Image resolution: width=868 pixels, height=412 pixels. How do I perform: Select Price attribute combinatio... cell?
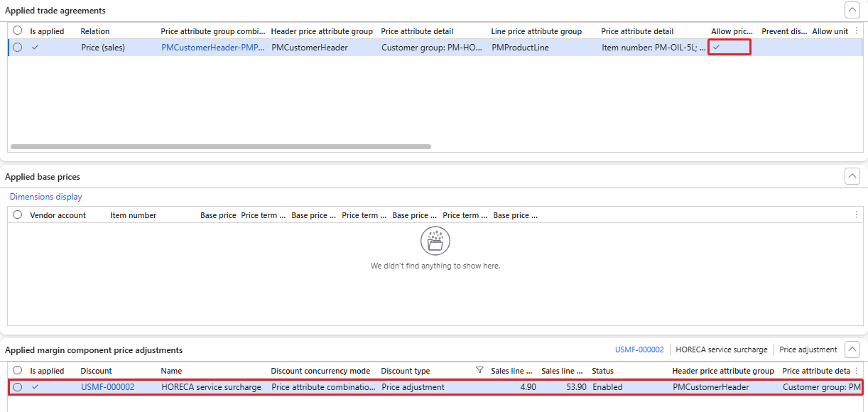[323, 387]
